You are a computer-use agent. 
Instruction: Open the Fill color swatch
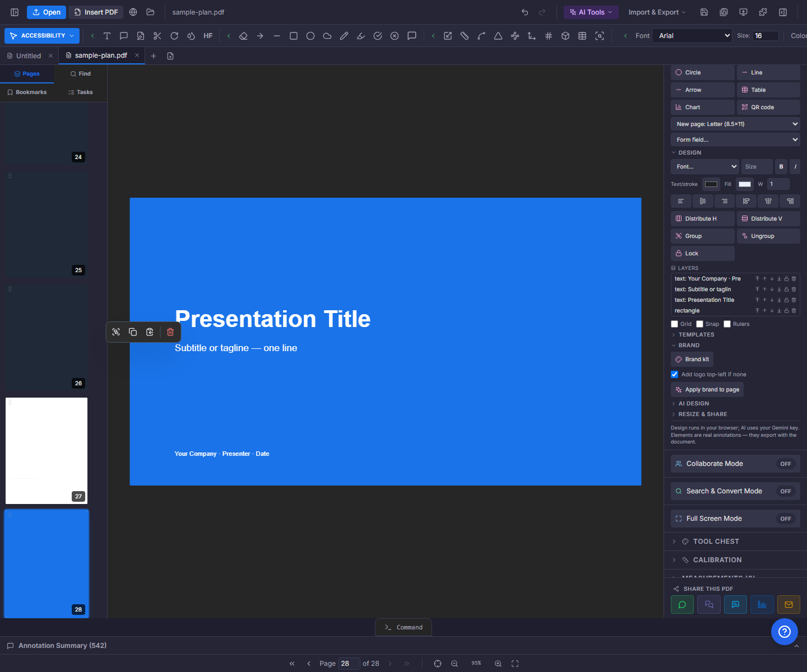tap(745, 184)
